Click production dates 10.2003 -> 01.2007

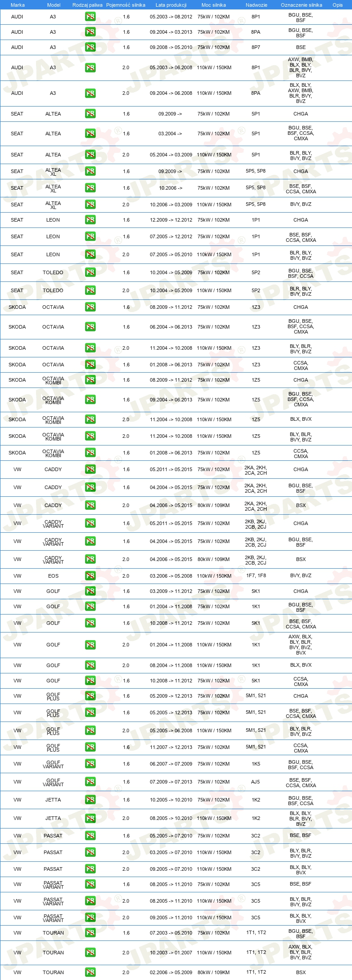click(171, 953)
